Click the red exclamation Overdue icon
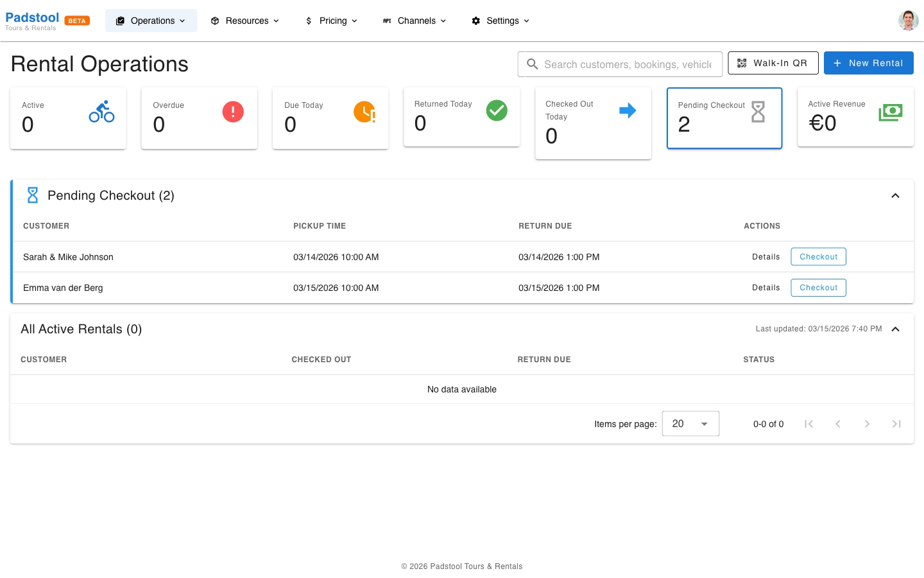Screen dimensions: 924x578 coord(233,112)
